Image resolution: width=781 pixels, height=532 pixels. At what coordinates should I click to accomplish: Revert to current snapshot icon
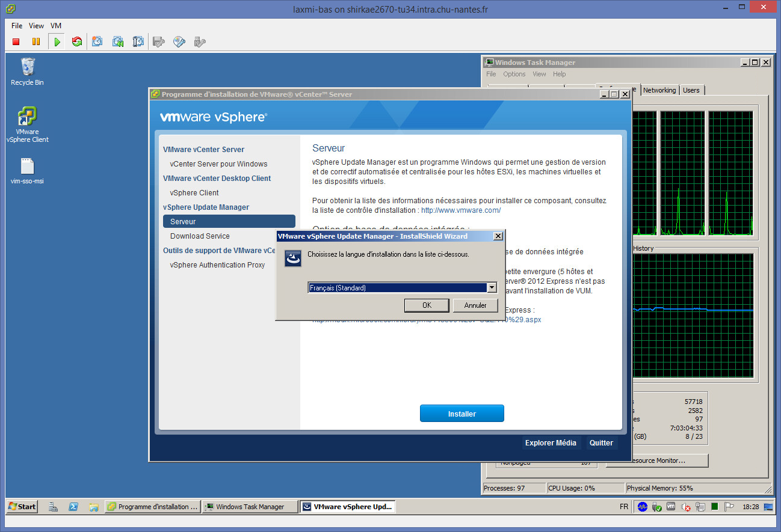(118, 41)
